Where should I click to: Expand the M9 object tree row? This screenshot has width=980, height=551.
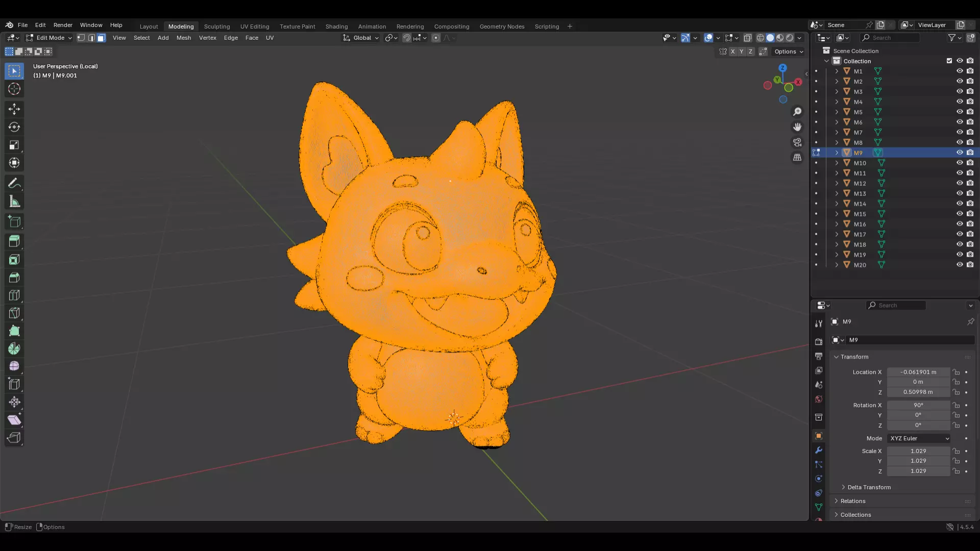837,153
